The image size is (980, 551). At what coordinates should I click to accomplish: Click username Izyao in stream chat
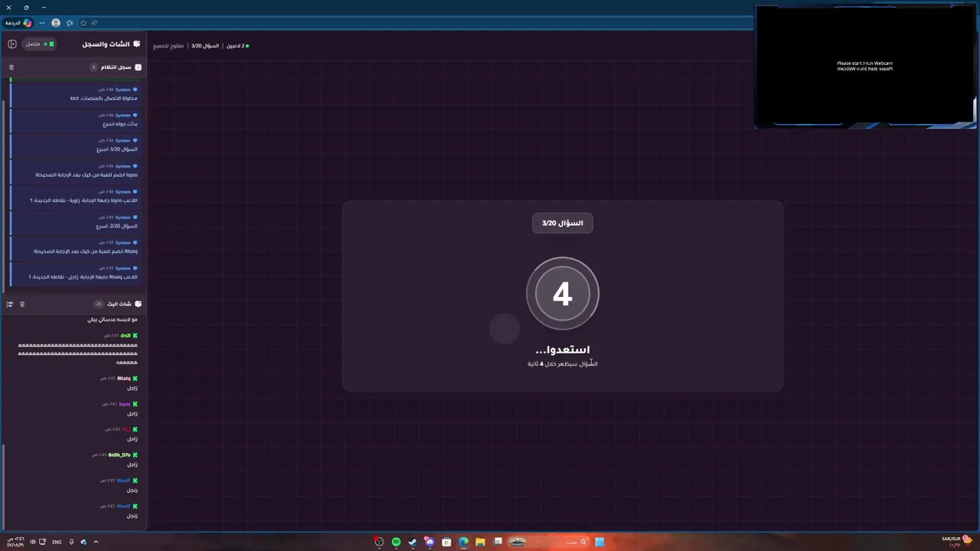[x=125, y=404]
